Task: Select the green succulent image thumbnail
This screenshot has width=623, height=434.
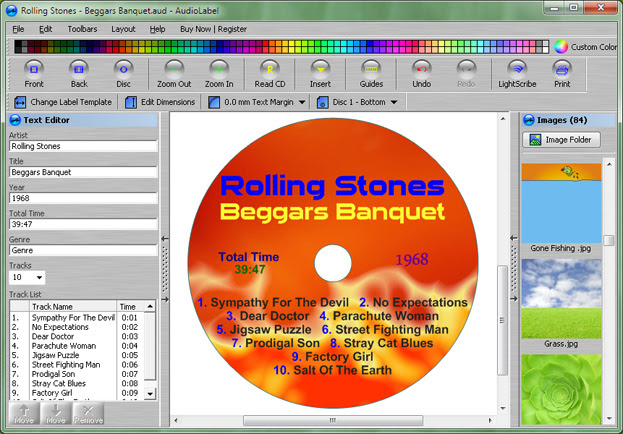Action: click(x=561, y=389)
